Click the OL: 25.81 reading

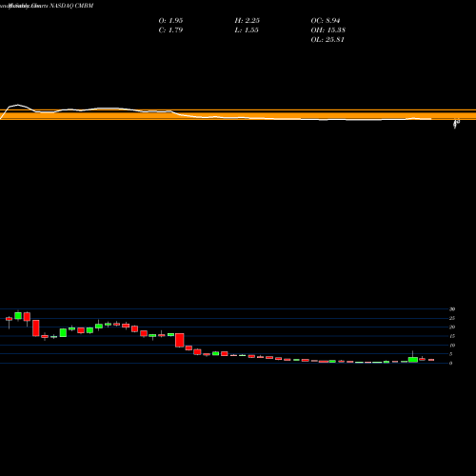point(327,40)
